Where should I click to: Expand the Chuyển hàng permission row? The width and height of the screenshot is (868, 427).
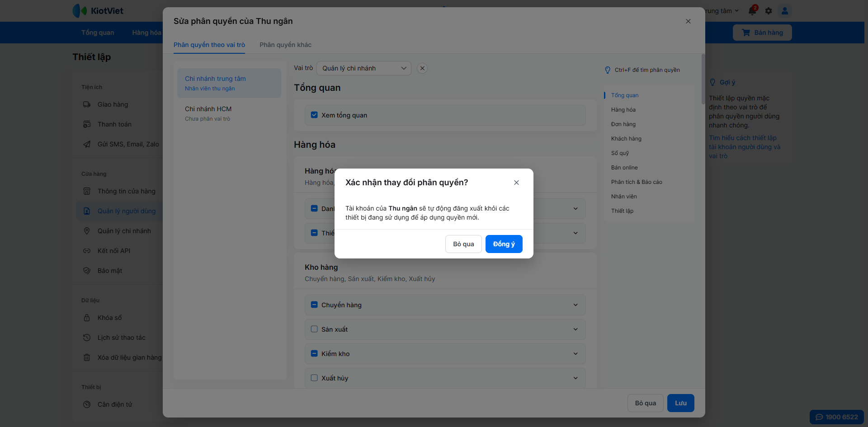tap(575, 305)
